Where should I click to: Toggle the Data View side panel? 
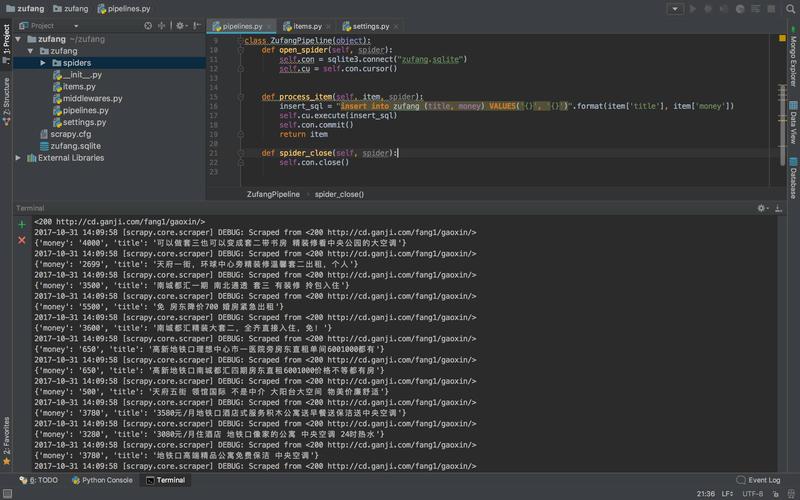pyautogui.click(x=793, y=122)
